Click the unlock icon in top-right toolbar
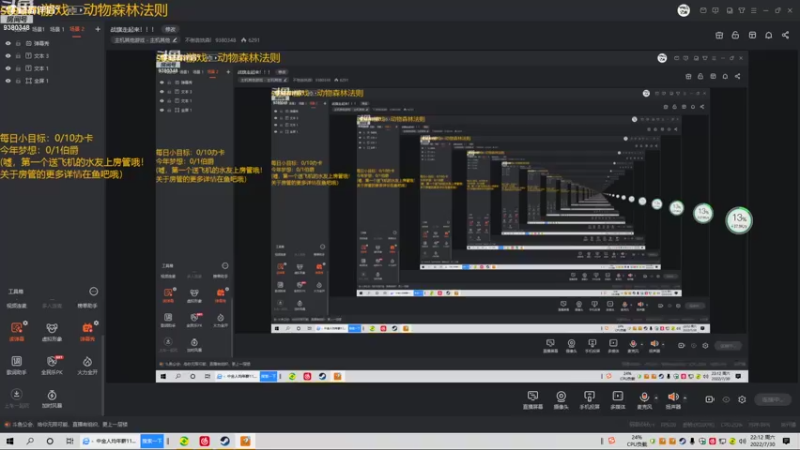The image size is (800, 450). click(x=735, y=35)
